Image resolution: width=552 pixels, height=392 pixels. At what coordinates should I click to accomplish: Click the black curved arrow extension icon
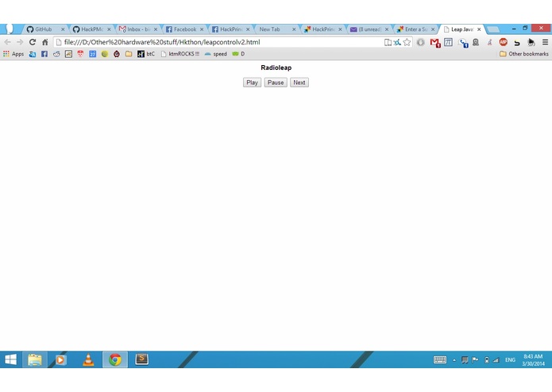(517, 43)
